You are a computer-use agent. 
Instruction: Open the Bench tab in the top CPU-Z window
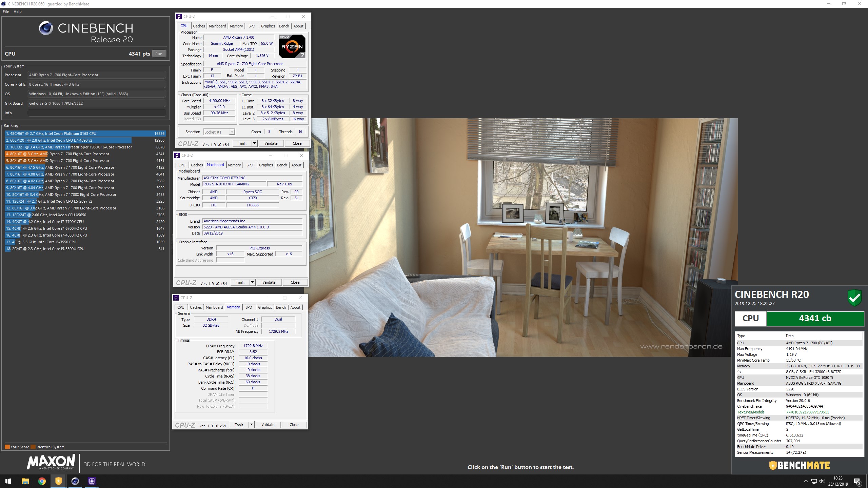[x=284, y=26]
